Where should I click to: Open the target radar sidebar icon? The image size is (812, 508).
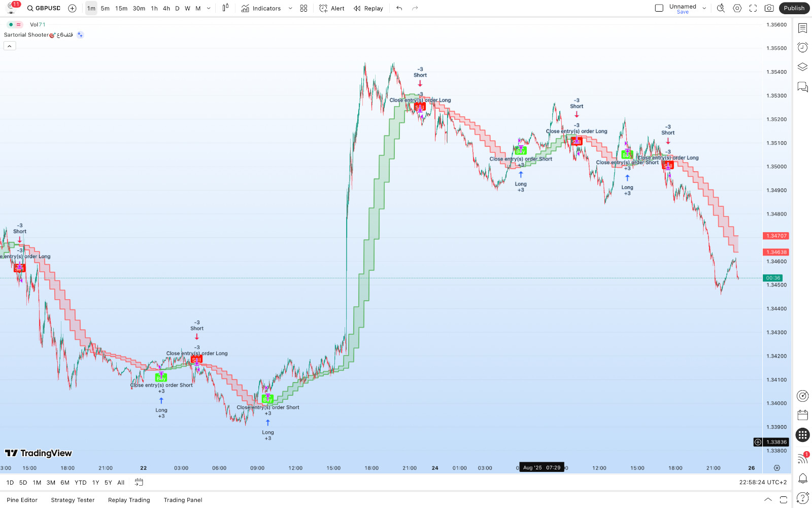(x=802, y=396)
